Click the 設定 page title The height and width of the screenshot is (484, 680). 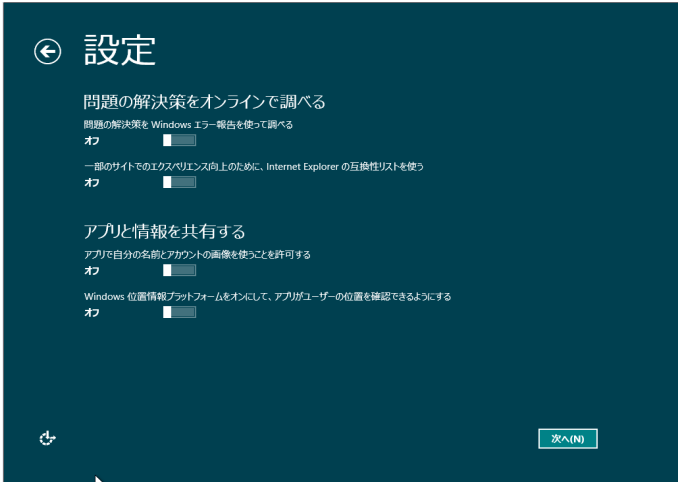pos(120,50)
